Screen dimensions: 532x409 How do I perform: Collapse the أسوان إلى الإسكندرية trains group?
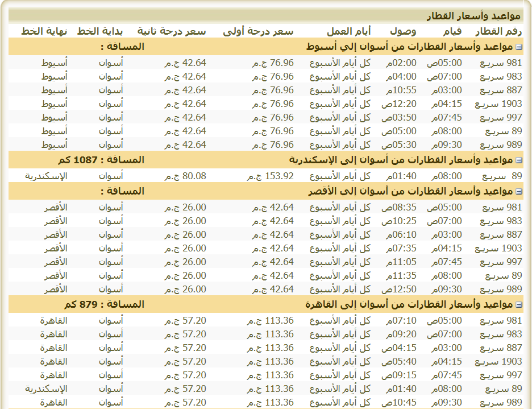(x=519, y=160)
